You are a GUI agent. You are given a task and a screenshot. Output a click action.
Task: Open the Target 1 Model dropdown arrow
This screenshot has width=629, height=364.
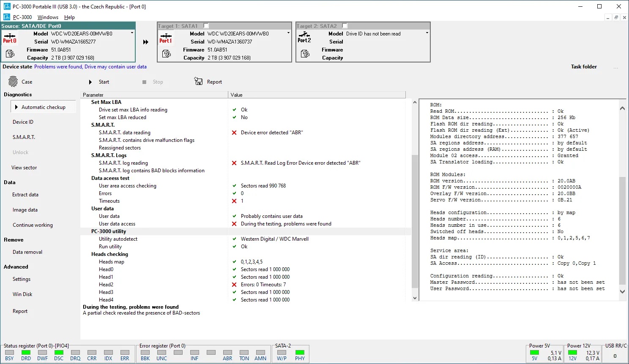[288, 33]
